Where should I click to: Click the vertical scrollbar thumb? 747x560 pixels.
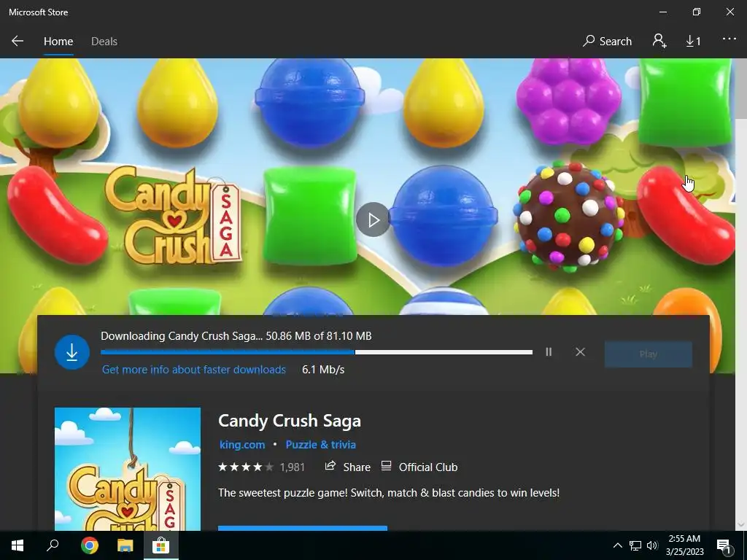(742, 88)
